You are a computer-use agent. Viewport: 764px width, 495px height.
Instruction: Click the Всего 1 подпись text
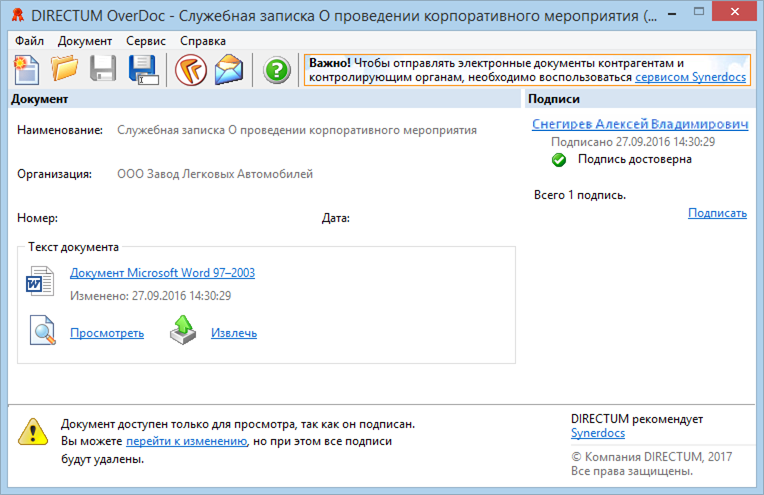click(580, 195)
